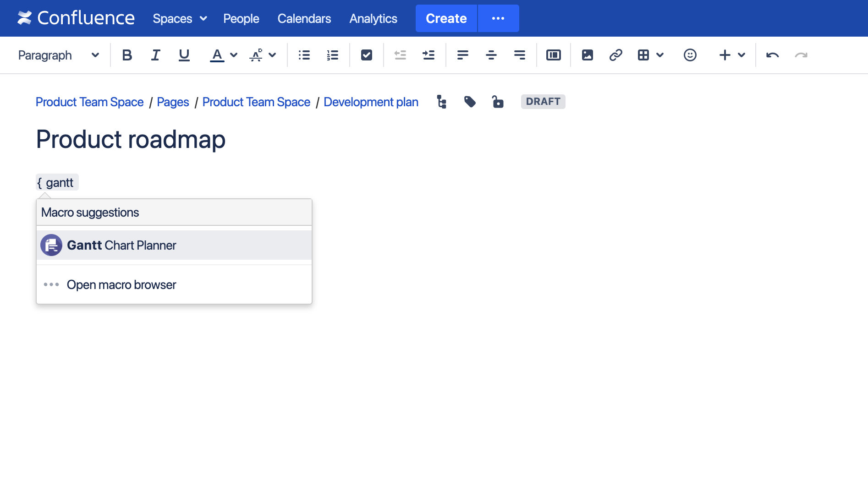Insert a link with the link icon
The image size is (868, 480).
tap(615, 55)
